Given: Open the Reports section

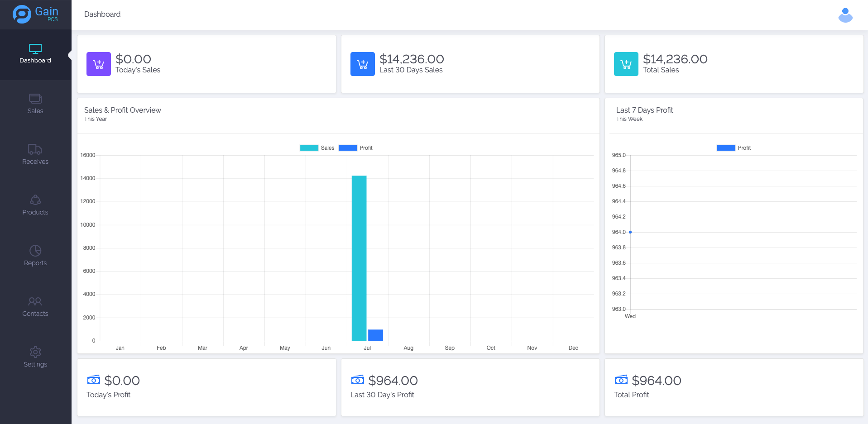Looking at the screenshot, I should (35, 257).
